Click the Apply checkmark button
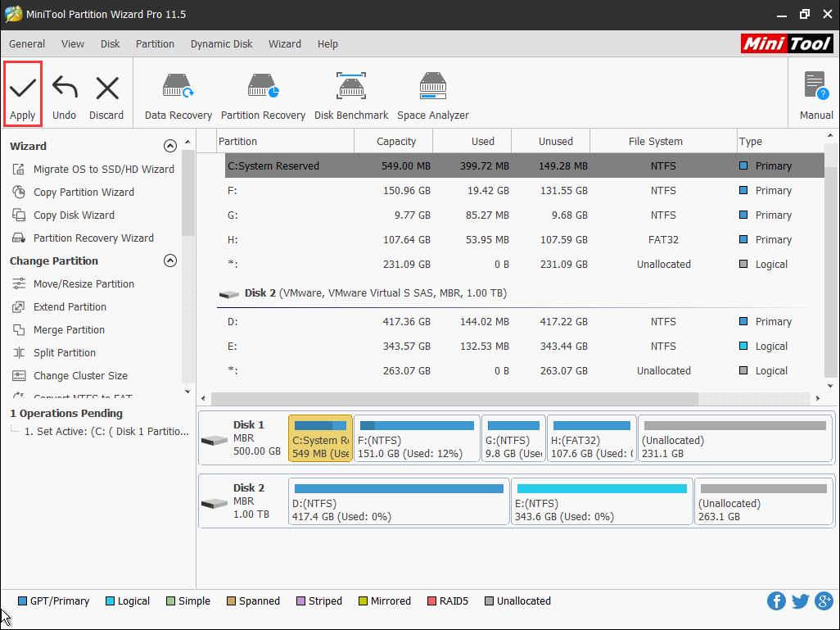Screen dimensions: 840x630 [22, 94]
